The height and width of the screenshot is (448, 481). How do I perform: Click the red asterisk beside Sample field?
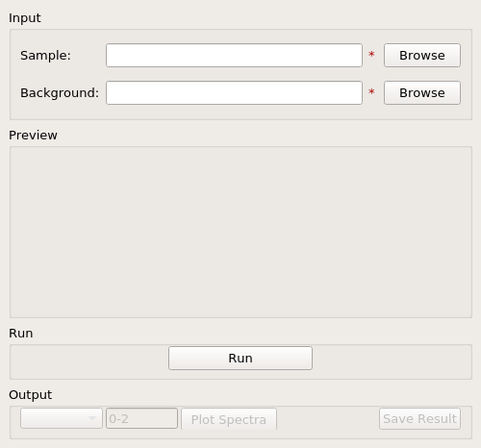coord(371,55)
